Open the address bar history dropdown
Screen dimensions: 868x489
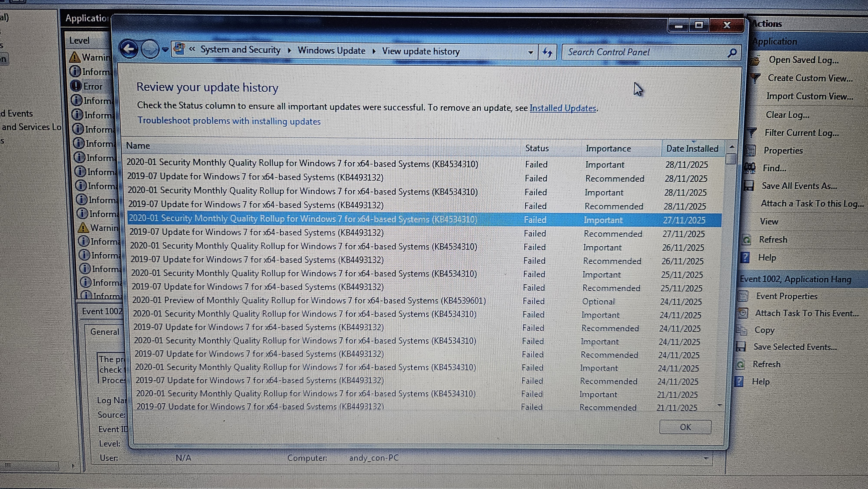(x=531, y=52)
